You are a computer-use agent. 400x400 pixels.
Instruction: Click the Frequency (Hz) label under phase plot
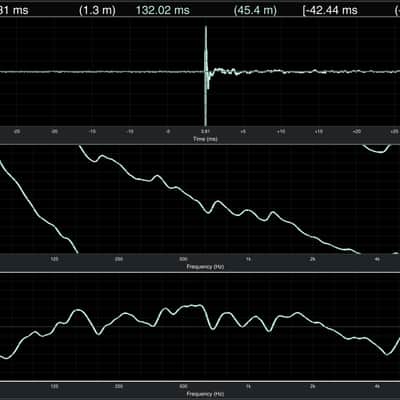tap(205, 267)
